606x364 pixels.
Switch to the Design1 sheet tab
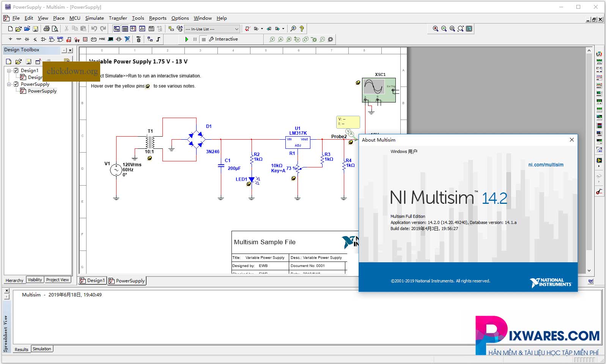[x=92, y=280]
